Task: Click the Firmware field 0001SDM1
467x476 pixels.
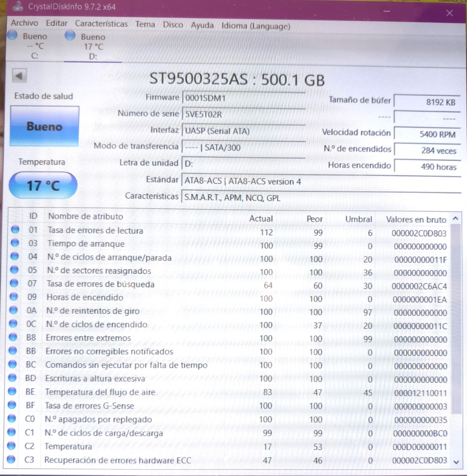Action: pyautogui.click(x=244, y=98)
